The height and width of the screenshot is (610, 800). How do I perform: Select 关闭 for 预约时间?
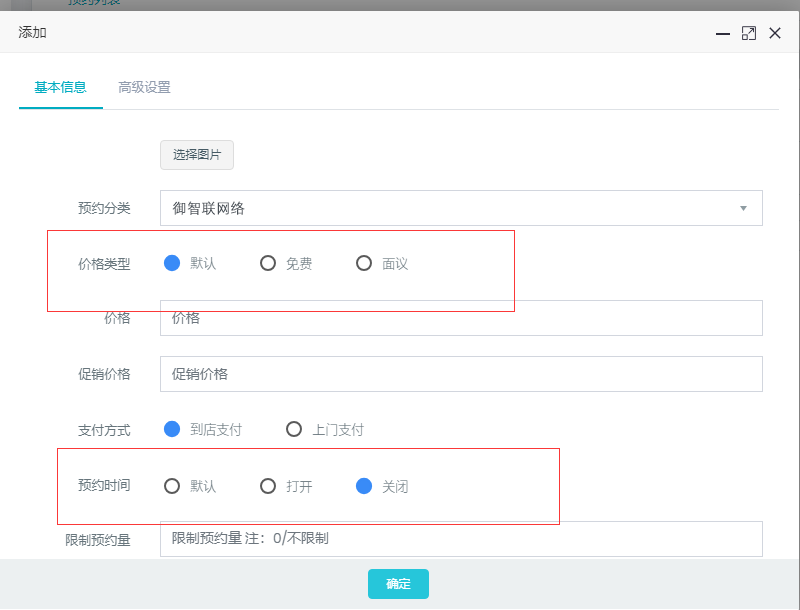click(364, 487)
